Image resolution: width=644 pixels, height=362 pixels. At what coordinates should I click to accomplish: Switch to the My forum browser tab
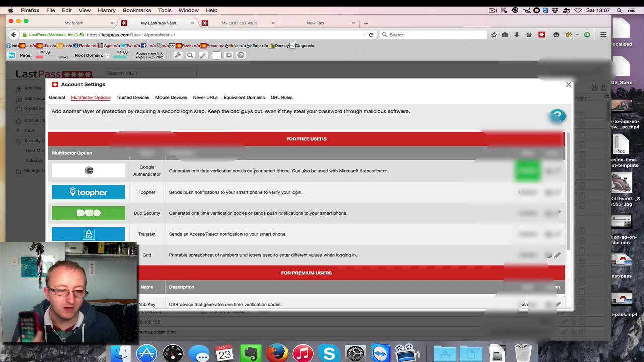point(74,23)
